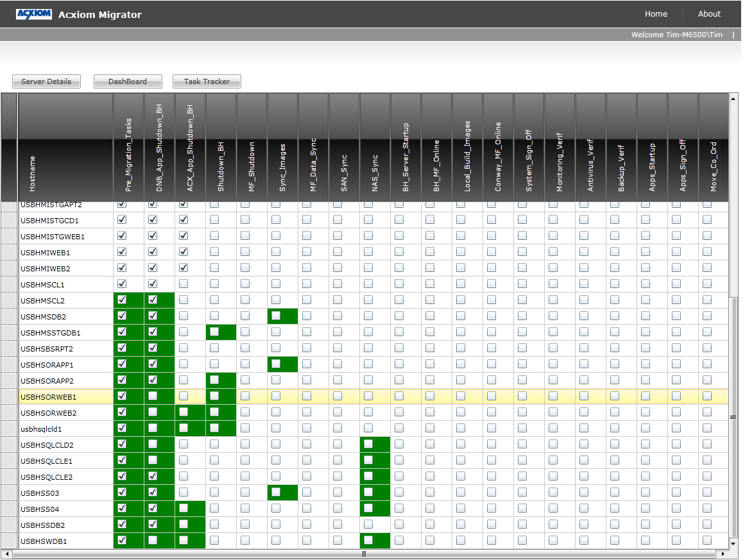This screenshot has height=560, width=745.
Task: Open the Home menu item
Action: (x=656, y=14)
